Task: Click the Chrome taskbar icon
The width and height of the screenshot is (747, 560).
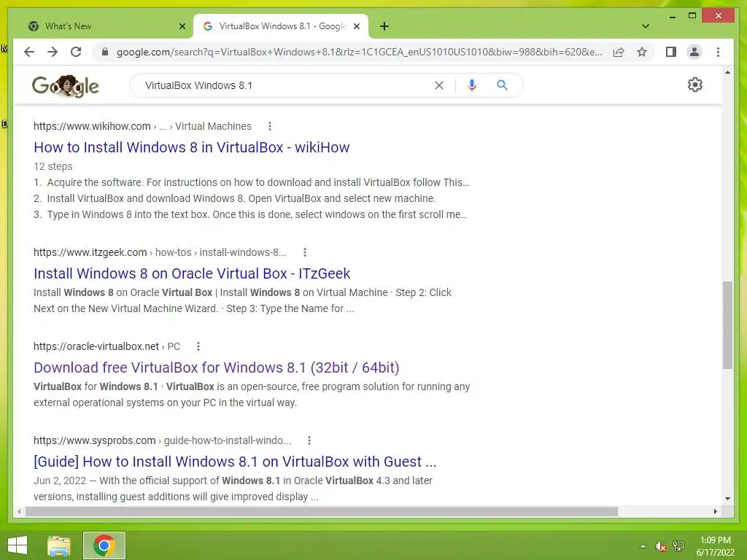Action: (x=104, y=545)
